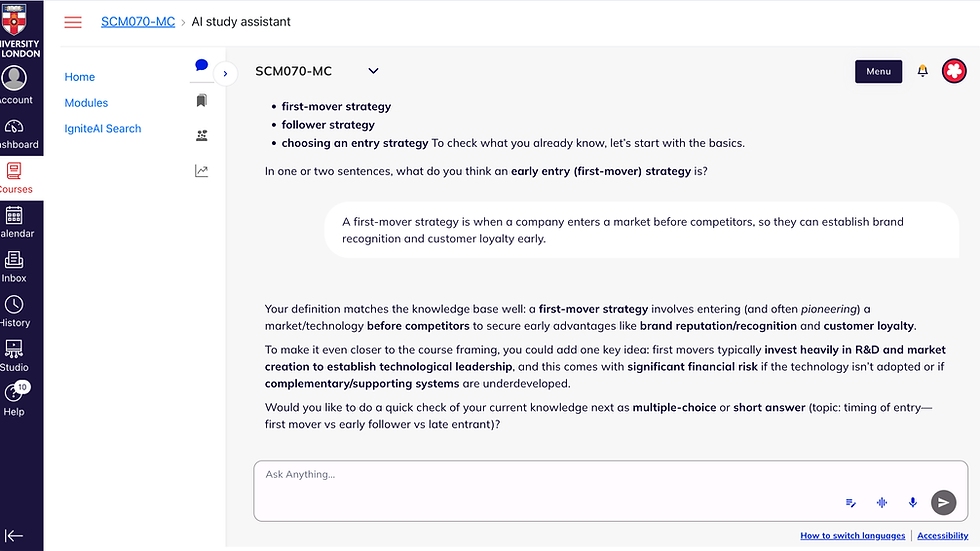
Task: Open the How to switch languages link
Action: coord(852,535)
